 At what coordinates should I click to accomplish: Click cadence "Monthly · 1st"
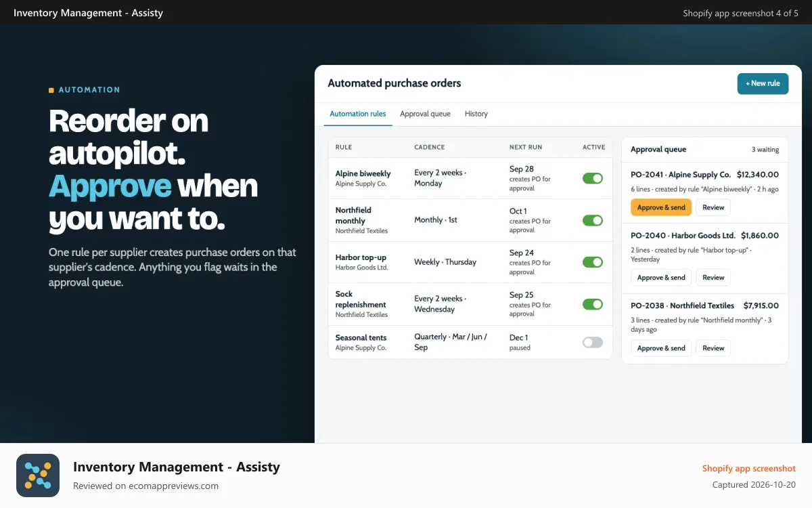(x=436, y=220)
